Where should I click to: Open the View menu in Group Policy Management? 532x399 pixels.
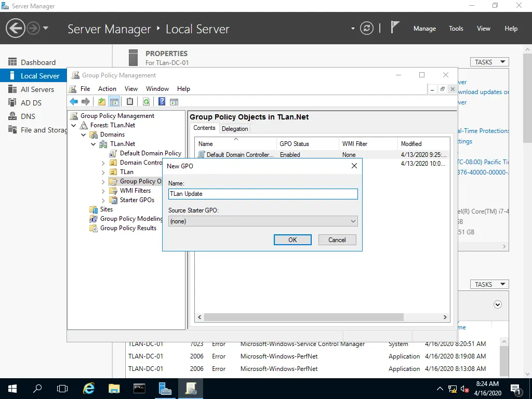[x=131, y=88]
